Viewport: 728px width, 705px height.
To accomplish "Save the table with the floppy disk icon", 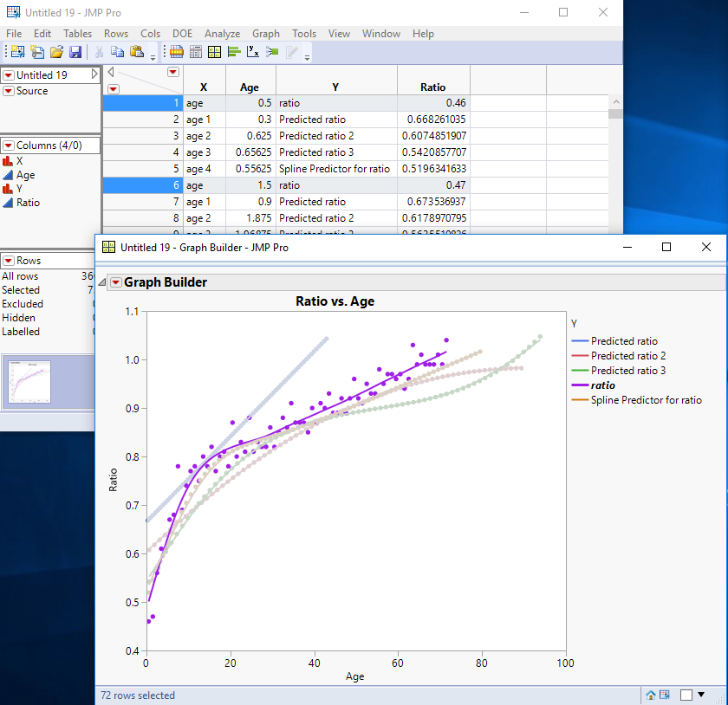I will pos(75,53).
